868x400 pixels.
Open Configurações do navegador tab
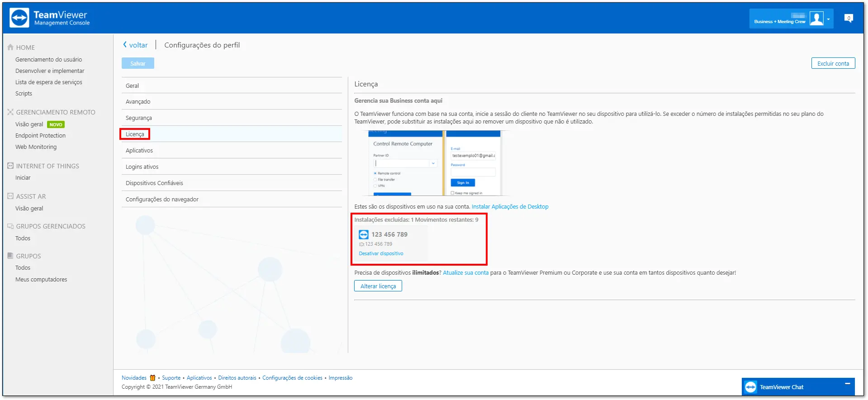[x=232, y=199]
